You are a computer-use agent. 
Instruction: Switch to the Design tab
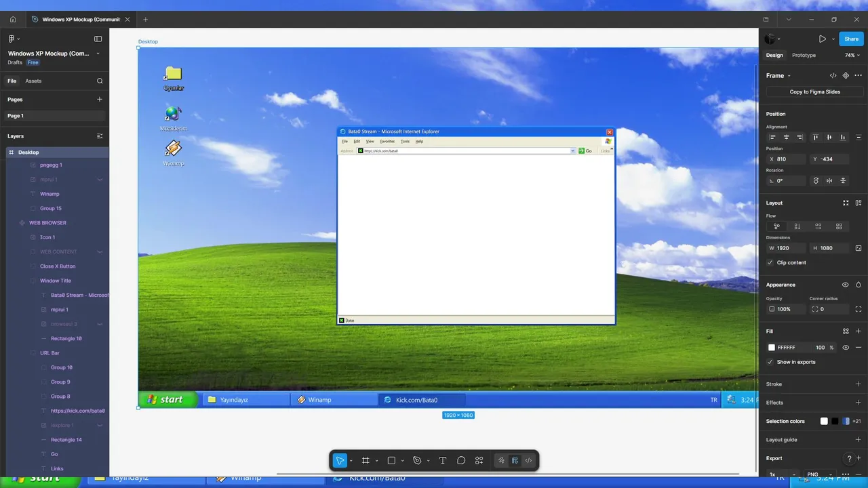[774, 56]
